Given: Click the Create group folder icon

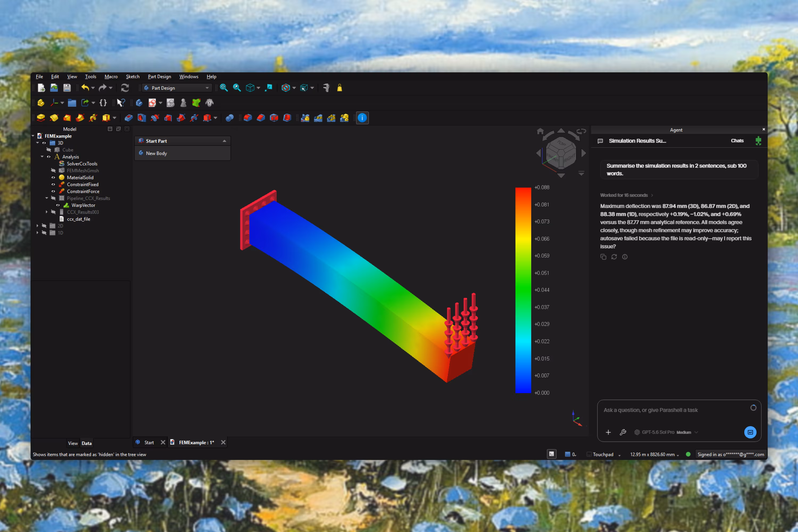Looking at the screenshot, I should click(x=72, y=103).
